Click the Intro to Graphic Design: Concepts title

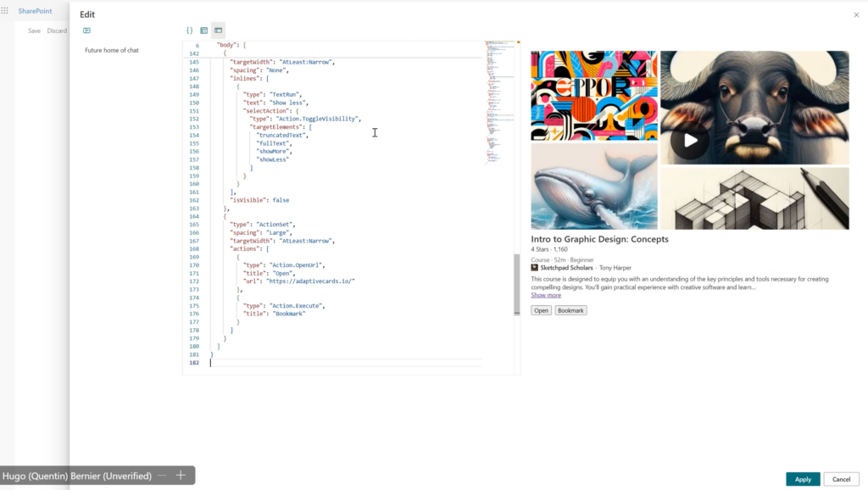[x=599, y=239]
